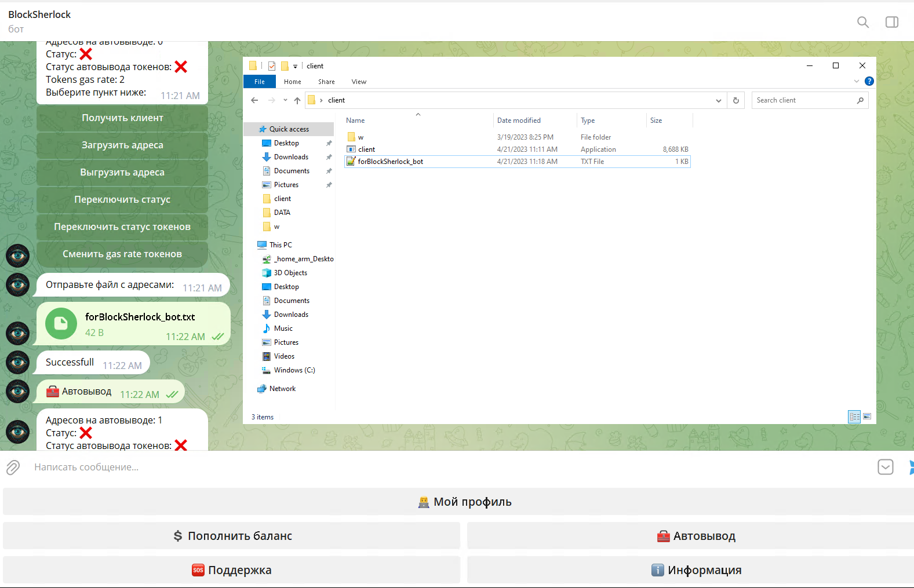Open 3D Objects under This PC
The height and width of the screenshot is (588, 914).
(x=290, y=273)
